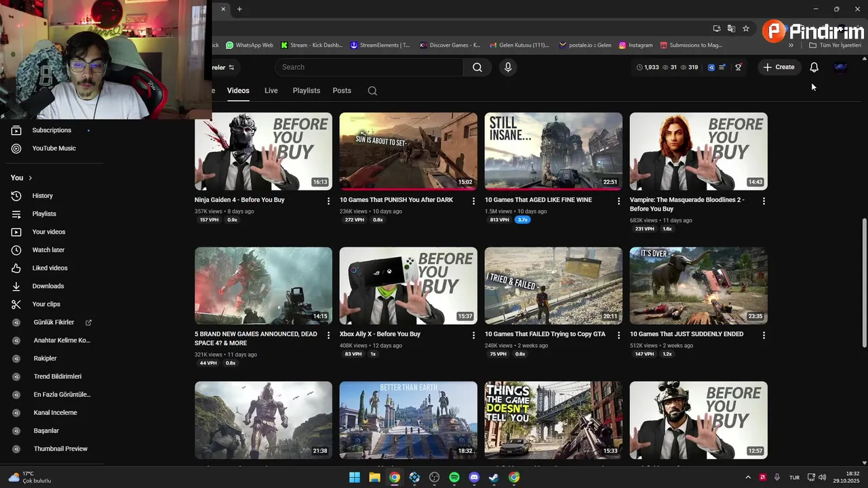This screenshot has height=488, width=868.
Task: Open the weather widget in taskbar
Action: (x=30, y=477)
